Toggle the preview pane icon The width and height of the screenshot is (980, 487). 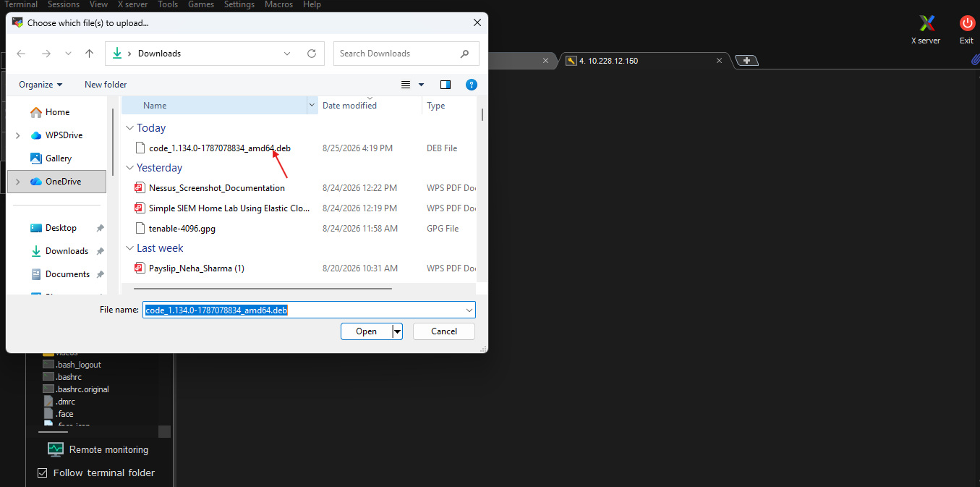pos(446,85)
